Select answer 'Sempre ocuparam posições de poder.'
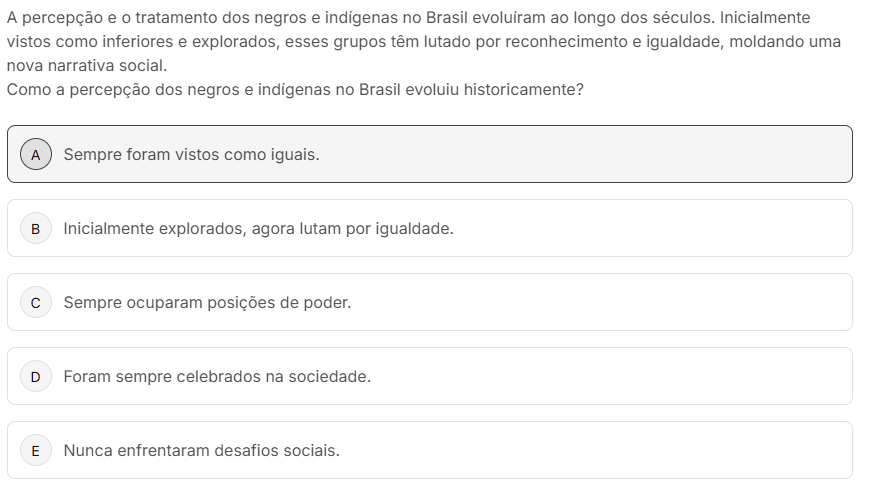 (x=207, y=302)
